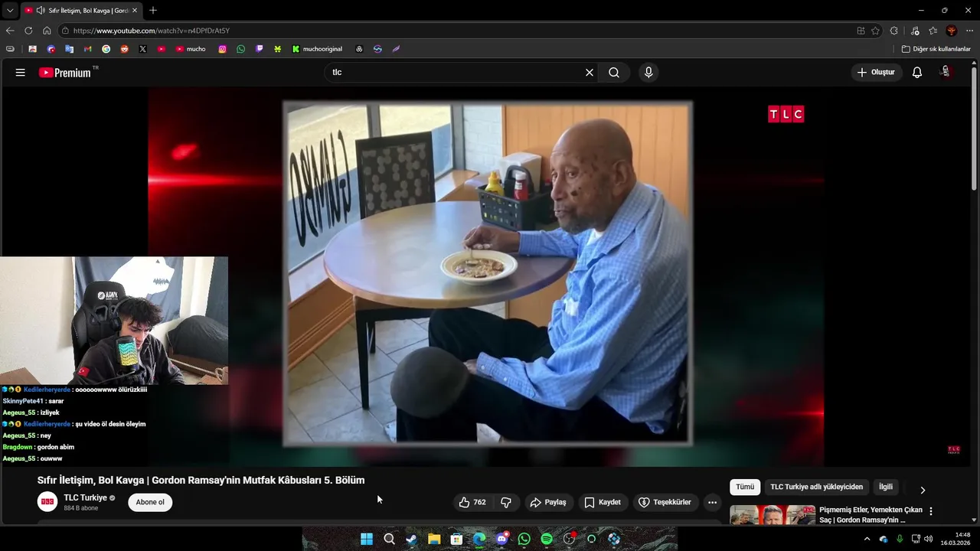Open the favorites list star icon
This screenshot has height=551, width=980.
[x=933, y=31]
